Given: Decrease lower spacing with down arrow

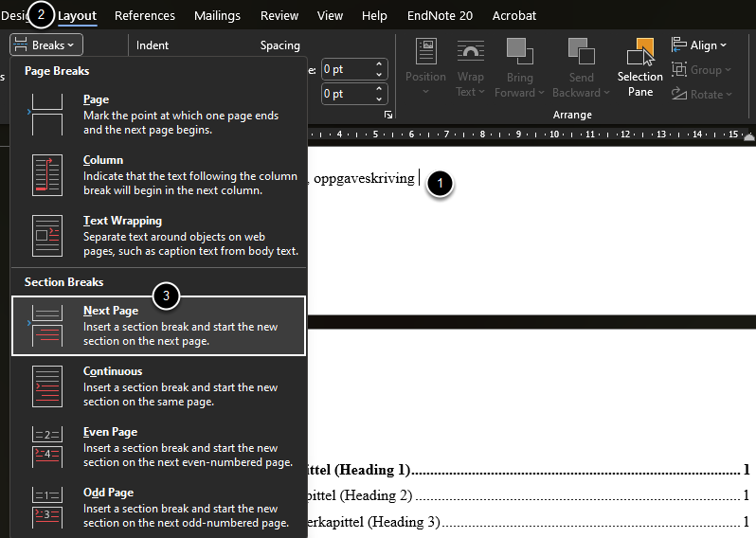Looking at the screenshot, I should 379,99.
